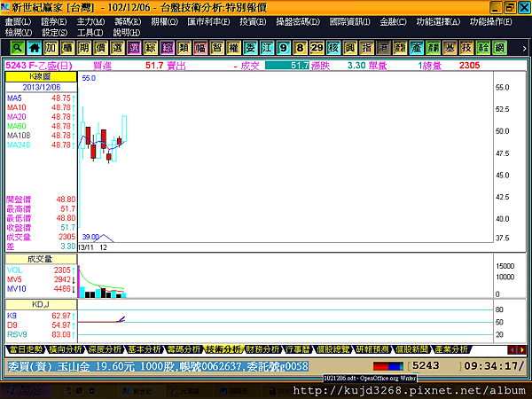Click the MA5 48.75 moving average row
Screen dimensions: 532x399
pyautogui.click(x=41, y=98)
